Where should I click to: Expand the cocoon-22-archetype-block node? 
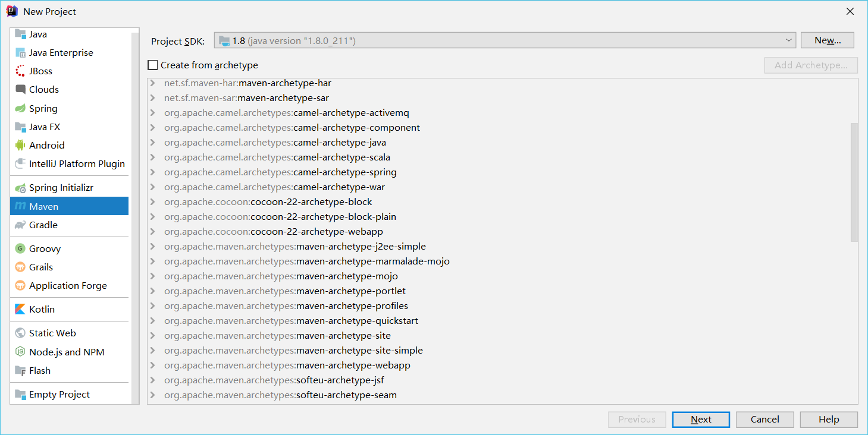pos(153,202)
